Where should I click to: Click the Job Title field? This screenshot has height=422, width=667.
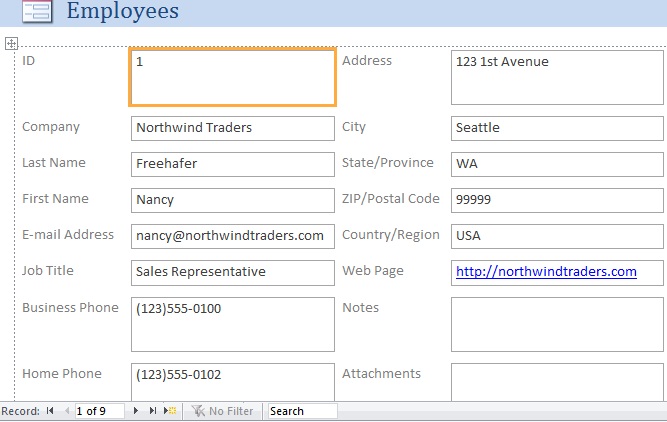pyautogui.click(x=233, y=273)
